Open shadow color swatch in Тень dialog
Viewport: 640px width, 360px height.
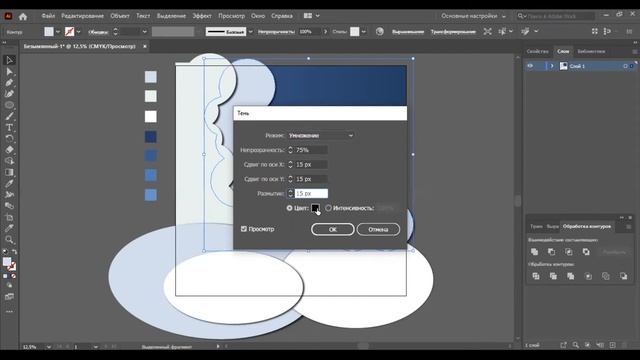(315, 208)
